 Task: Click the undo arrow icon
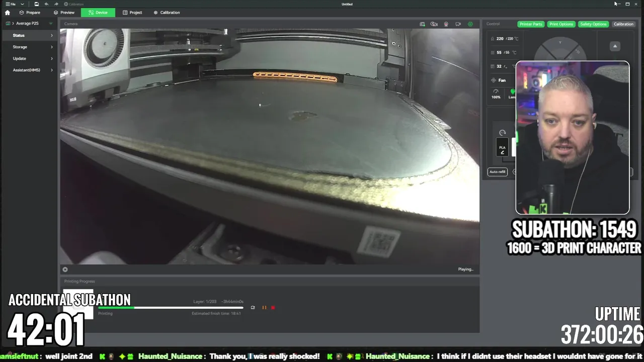click(x=46, y=4)
